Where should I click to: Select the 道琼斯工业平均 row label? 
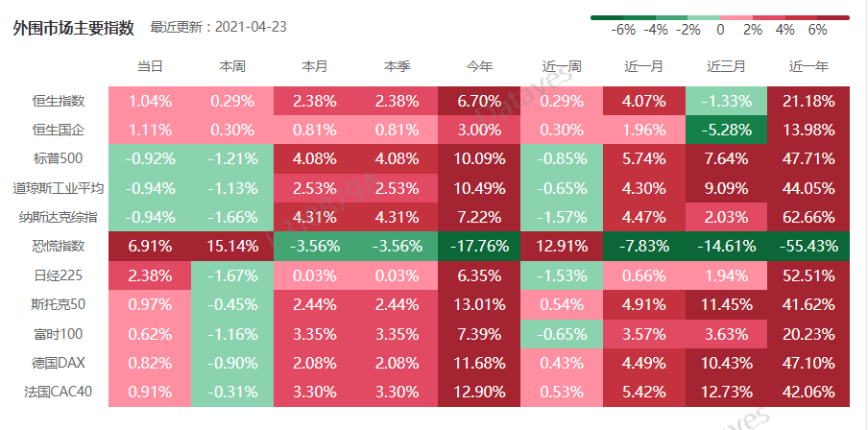[58, 188]
